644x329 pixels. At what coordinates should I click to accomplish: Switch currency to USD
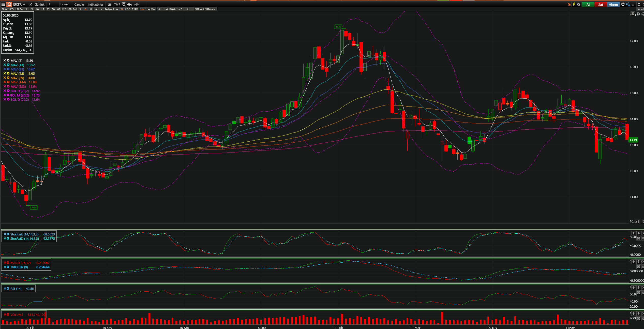128,9
